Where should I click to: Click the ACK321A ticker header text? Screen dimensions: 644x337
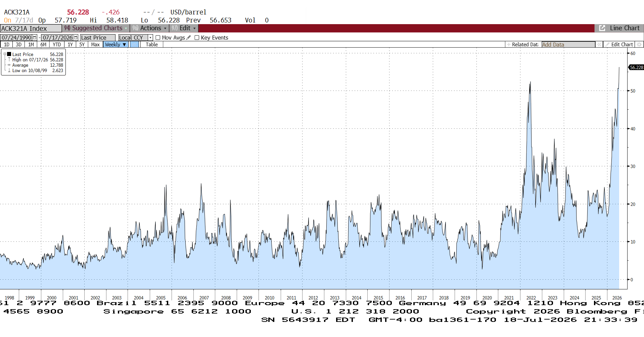pos(17,12)
